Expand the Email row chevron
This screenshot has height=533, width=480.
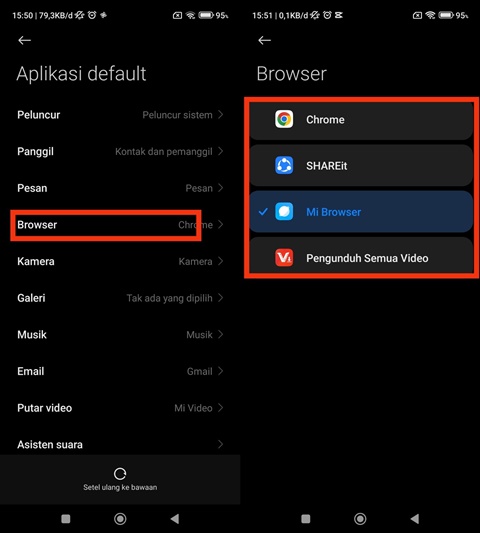click(221, 371)
